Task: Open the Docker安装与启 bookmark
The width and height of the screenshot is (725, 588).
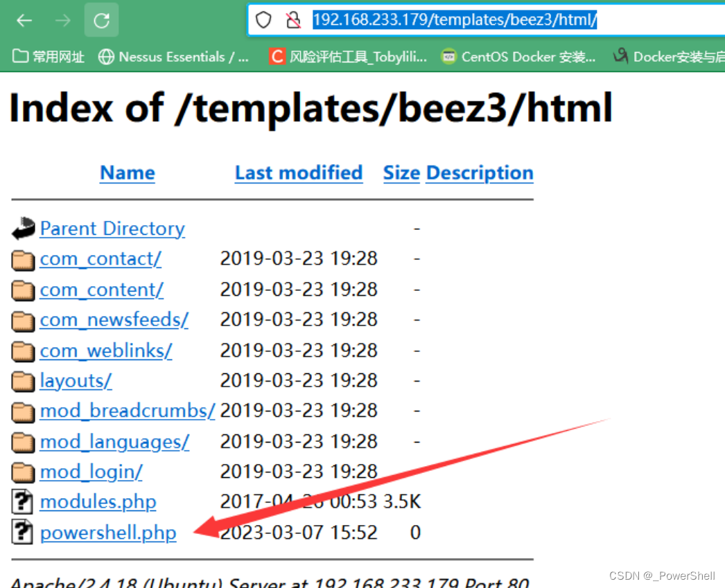Action: 669,57
